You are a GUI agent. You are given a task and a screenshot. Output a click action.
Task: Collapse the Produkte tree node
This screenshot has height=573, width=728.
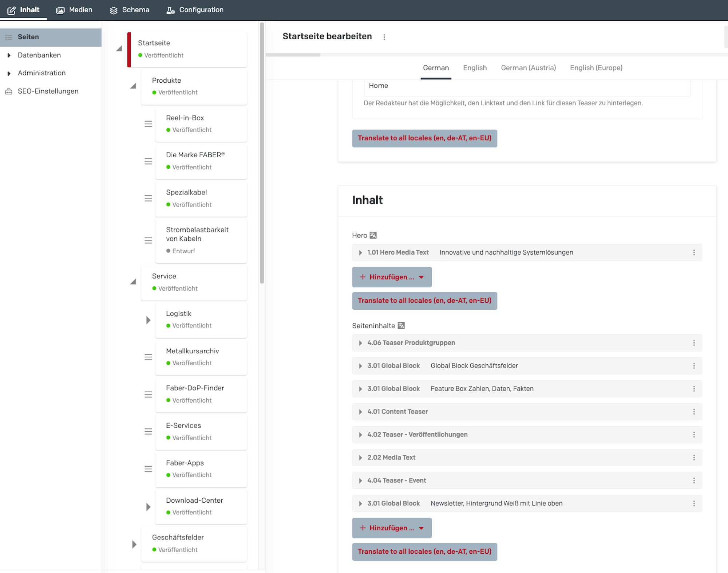point(133,86)
